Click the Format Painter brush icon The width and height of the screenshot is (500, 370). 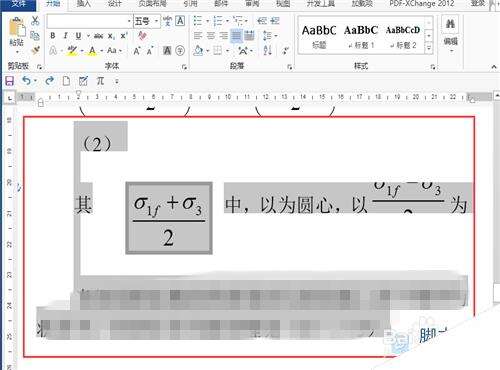pyautogui.click(x=35, y=50)
